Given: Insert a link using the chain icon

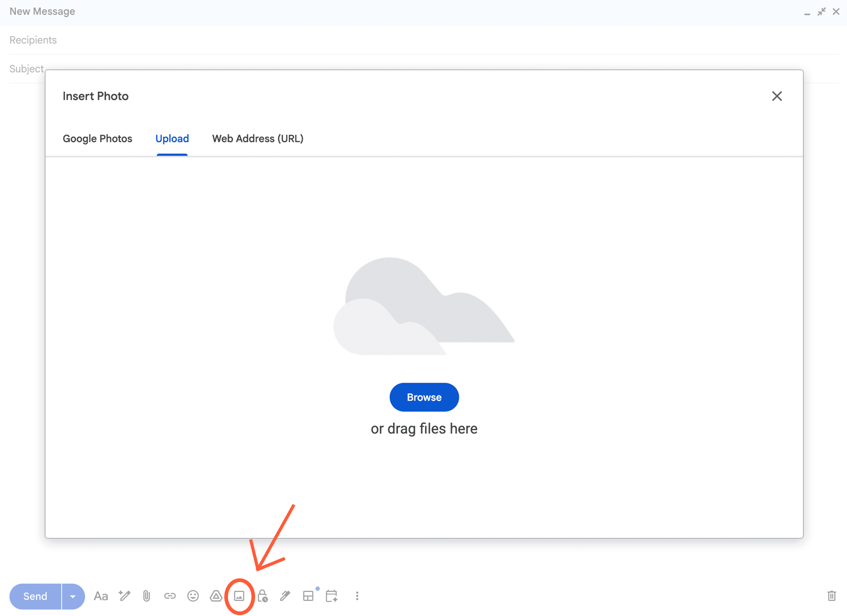Looking at the screenshot, I should tap(170, 596).
